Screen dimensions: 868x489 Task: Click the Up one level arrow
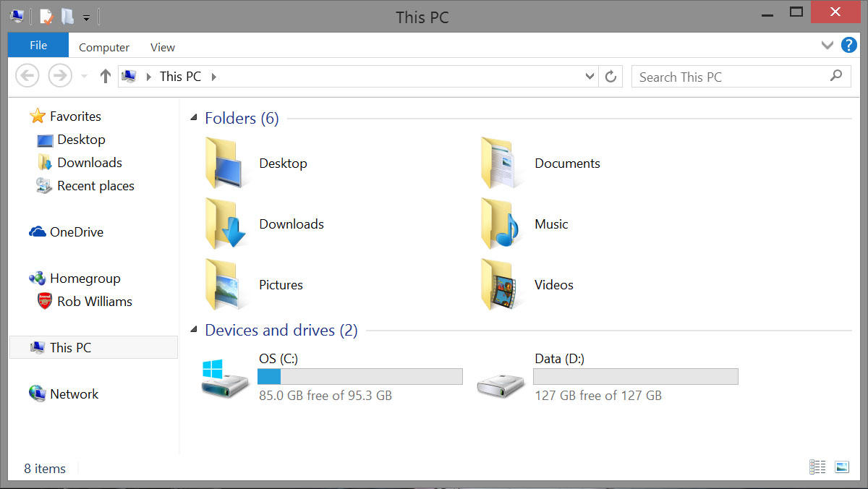click(x=106, y=76)
